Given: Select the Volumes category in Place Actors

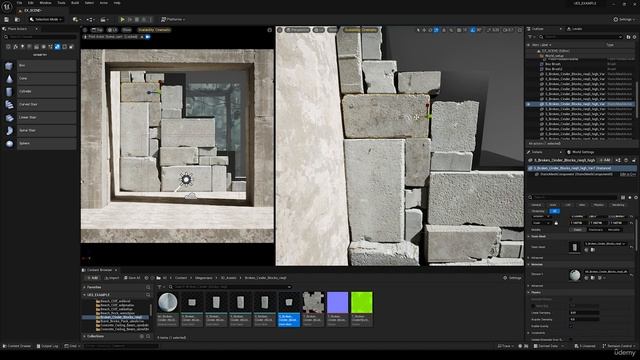Looking at the screenshot, I should (x=64, y=47).
